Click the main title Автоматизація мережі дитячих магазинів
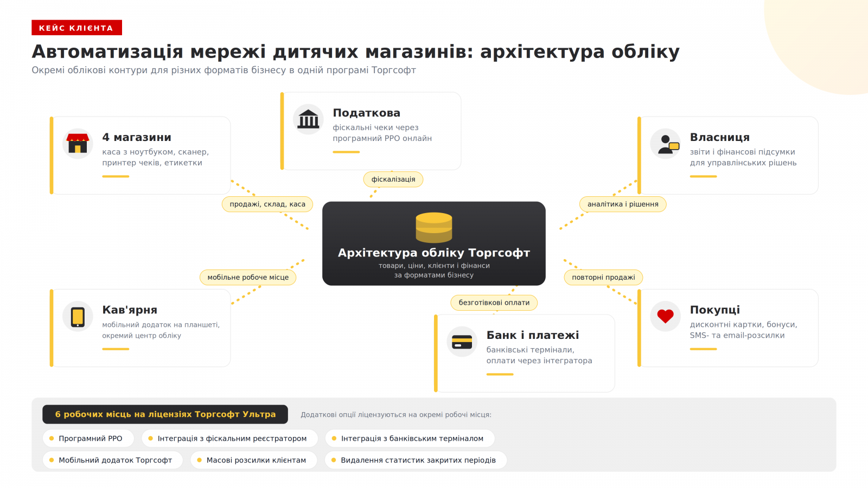The height and width of the screenshot is (488, 868). [x=355, y=52]
